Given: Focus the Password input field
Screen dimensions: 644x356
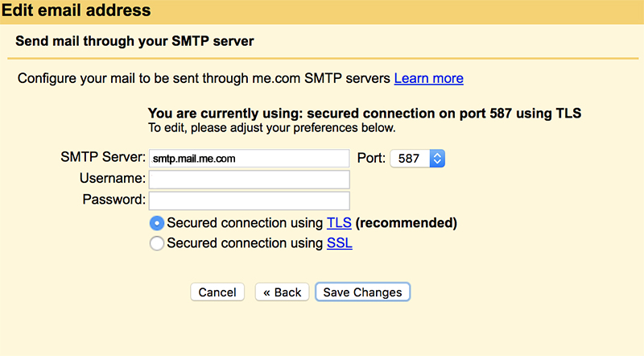Looking at the screenshot, I should [x=250, y=201].
